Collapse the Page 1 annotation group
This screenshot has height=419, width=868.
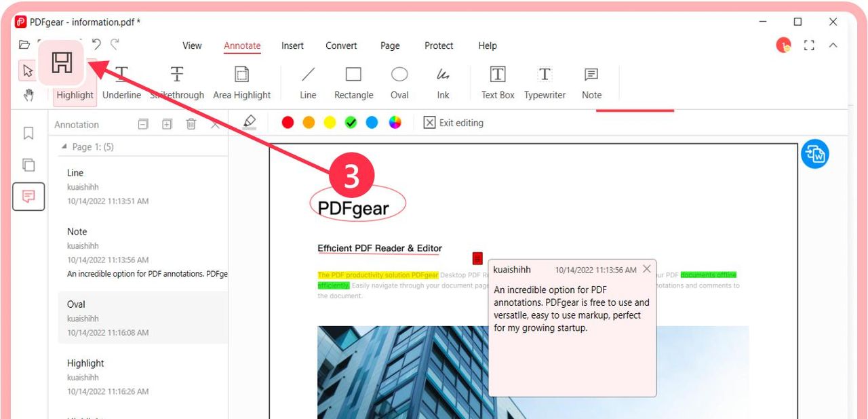pyautogui.click(x=64, y=146)
